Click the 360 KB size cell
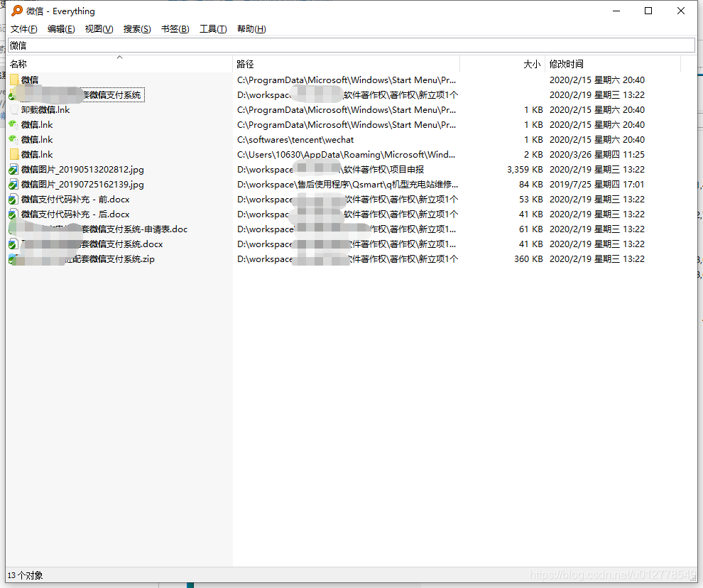703x588 pixels. click(x=528, y=259)
